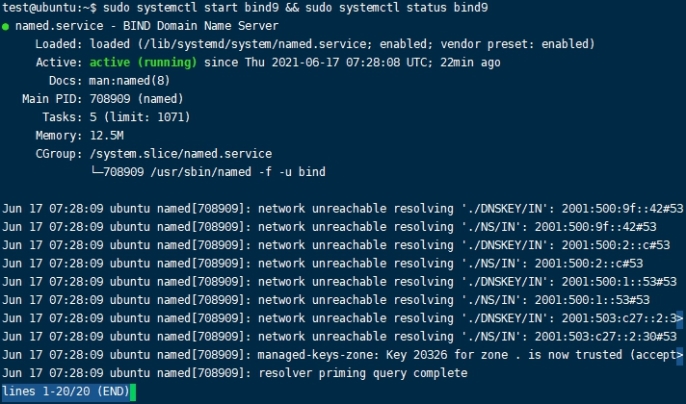This screenshot has height=404, width=686.
Task: Click the '/system.slice/named.service' CGroup path
Action: coord(180,154)
